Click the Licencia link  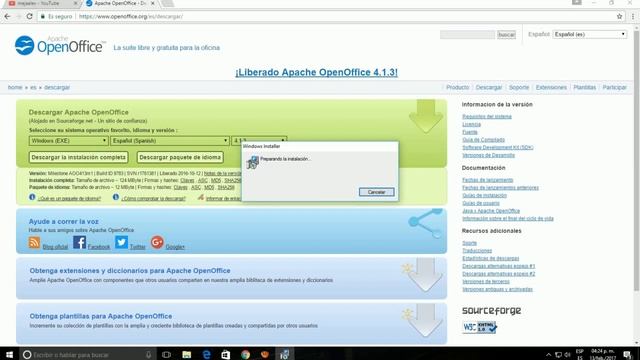tap(471, 124)
